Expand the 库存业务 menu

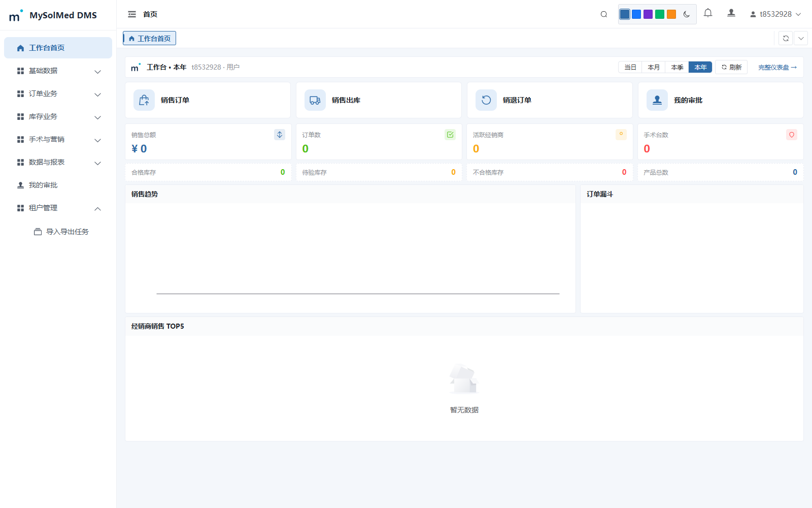click(x=58, y=116)
